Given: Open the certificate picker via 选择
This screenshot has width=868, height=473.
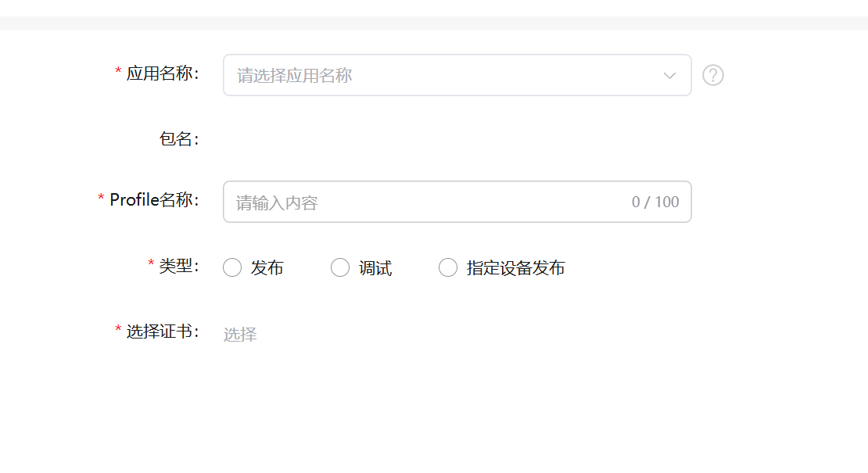Looking at the screenshot, I should tap(240, 334).
